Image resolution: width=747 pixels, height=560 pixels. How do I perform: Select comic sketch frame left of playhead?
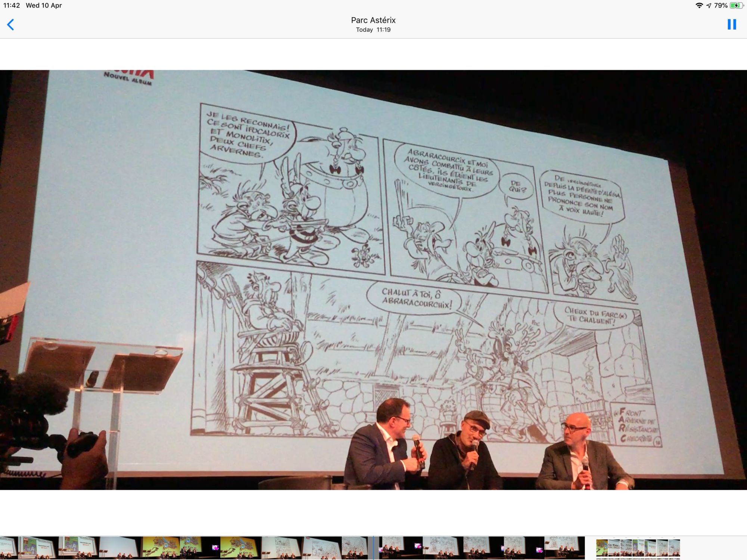(355, 548)
